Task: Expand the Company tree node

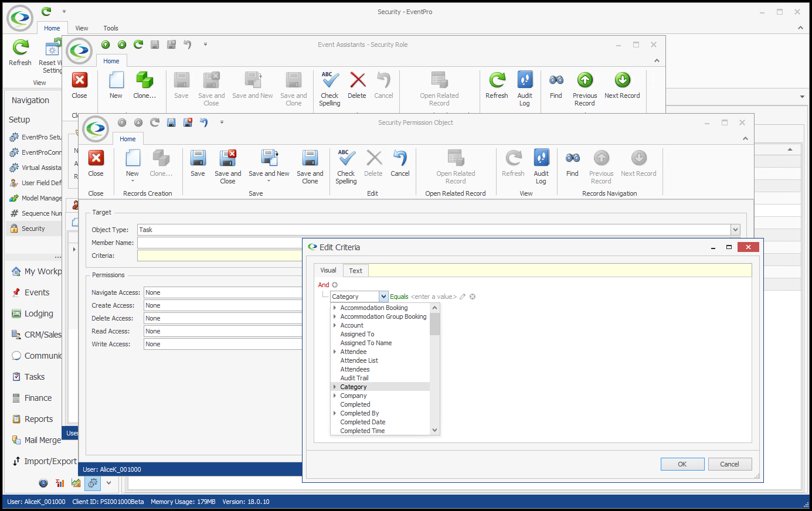Action: 335,396
